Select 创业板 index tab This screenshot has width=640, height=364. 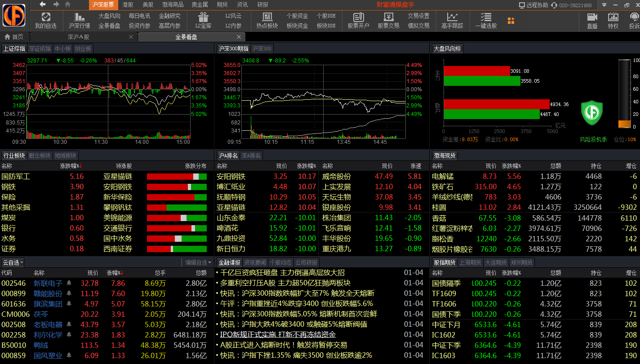(x=83, y=49)
